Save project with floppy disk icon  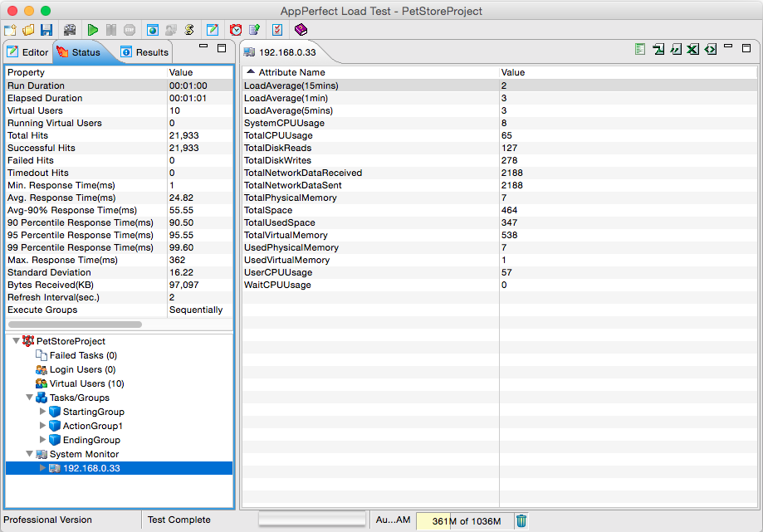(46, 30)
